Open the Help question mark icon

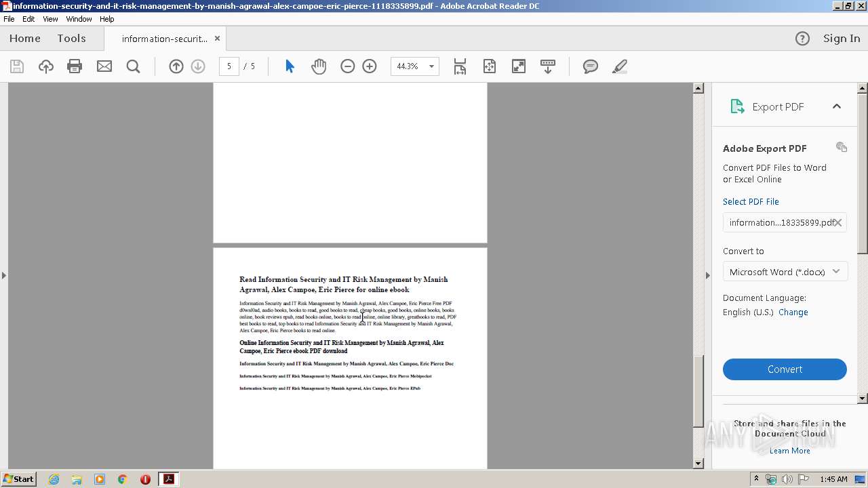point(802,39)
